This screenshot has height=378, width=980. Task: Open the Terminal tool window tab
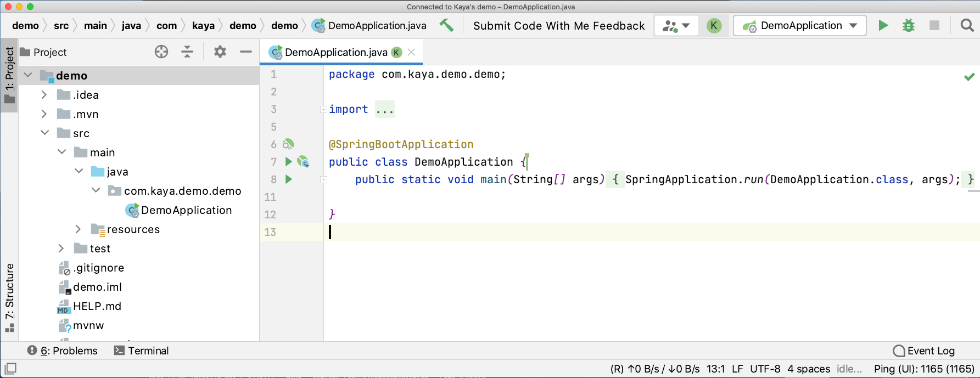coord(141,351)
